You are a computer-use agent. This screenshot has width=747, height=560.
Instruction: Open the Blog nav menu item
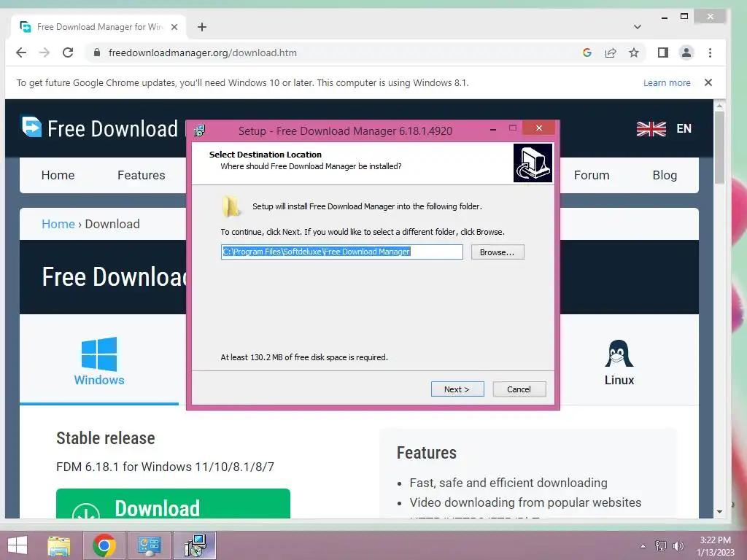(665, 175)
